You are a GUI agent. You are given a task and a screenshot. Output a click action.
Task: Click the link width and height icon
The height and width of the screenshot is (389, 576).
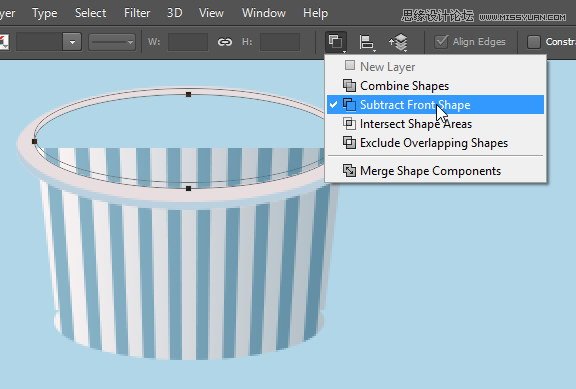(x=225, y=42)
